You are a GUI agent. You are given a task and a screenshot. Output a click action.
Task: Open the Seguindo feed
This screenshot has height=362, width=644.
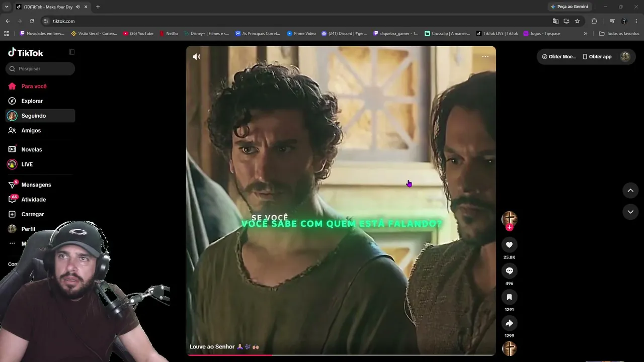coord(40,116)
